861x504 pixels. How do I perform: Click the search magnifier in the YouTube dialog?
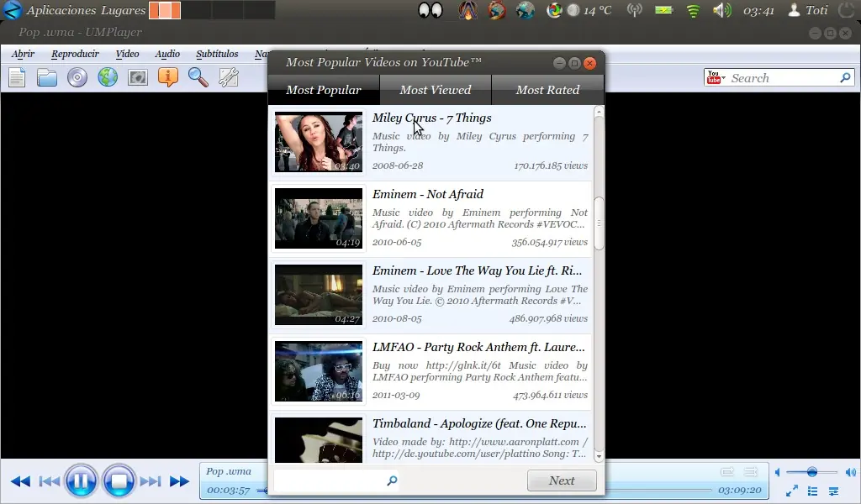pos(392,480)
